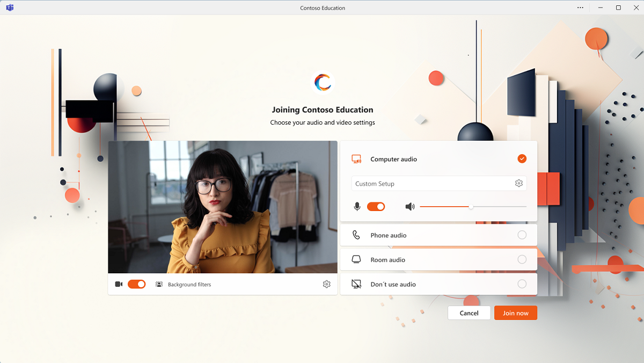The image size is (644, 363).
Task: Turn off the camera toggle
Action: 136,284
